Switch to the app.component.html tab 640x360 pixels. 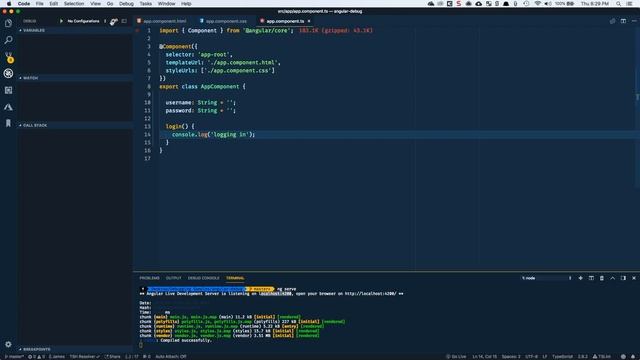click(x=162, y=21)
